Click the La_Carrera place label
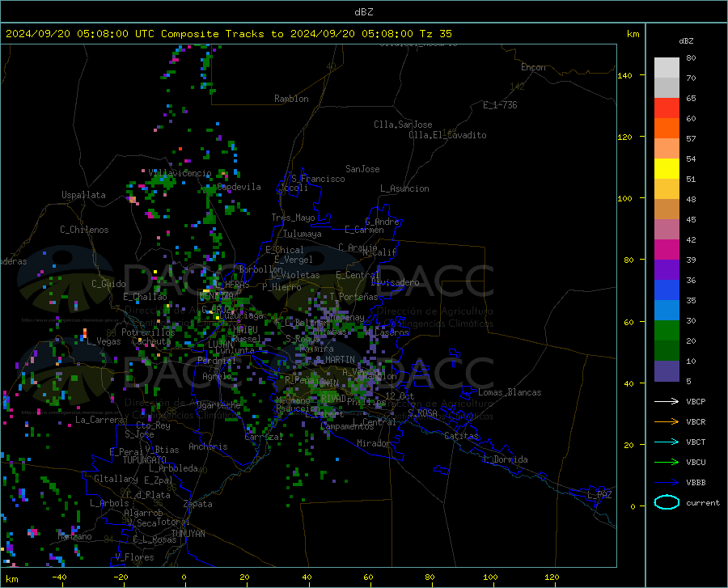Image resolution: width=728 pixels, height=588 pixels. [99, 420]
